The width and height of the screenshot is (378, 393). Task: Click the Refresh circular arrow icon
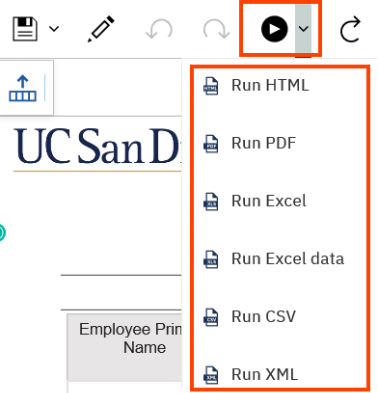(x=350, y=29)
